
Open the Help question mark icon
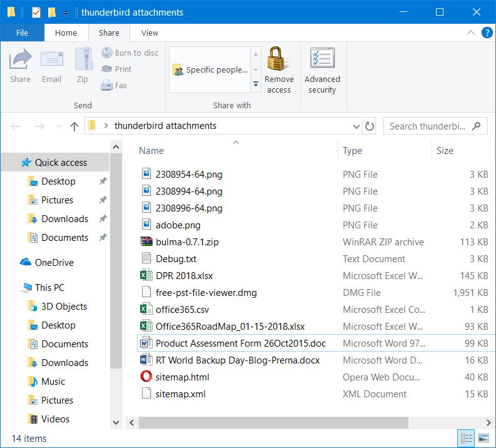[x=487, y=33]
